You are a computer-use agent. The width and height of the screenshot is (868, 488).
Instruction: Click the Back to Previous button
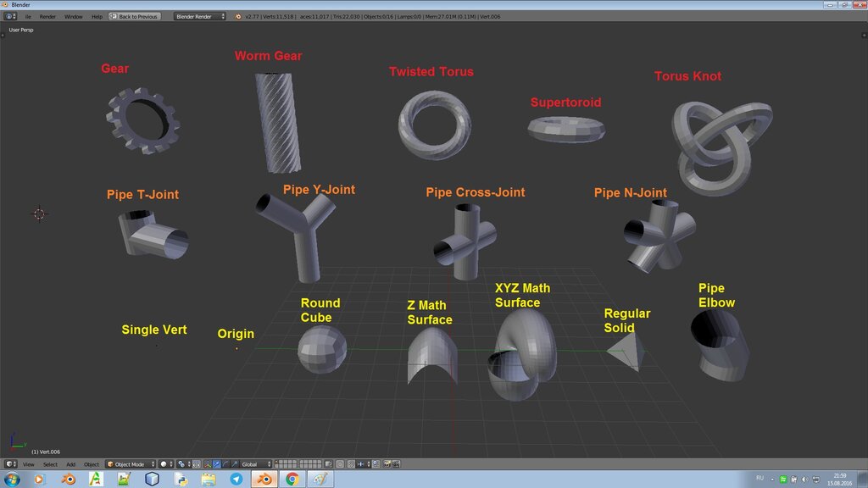click(135, 17)
